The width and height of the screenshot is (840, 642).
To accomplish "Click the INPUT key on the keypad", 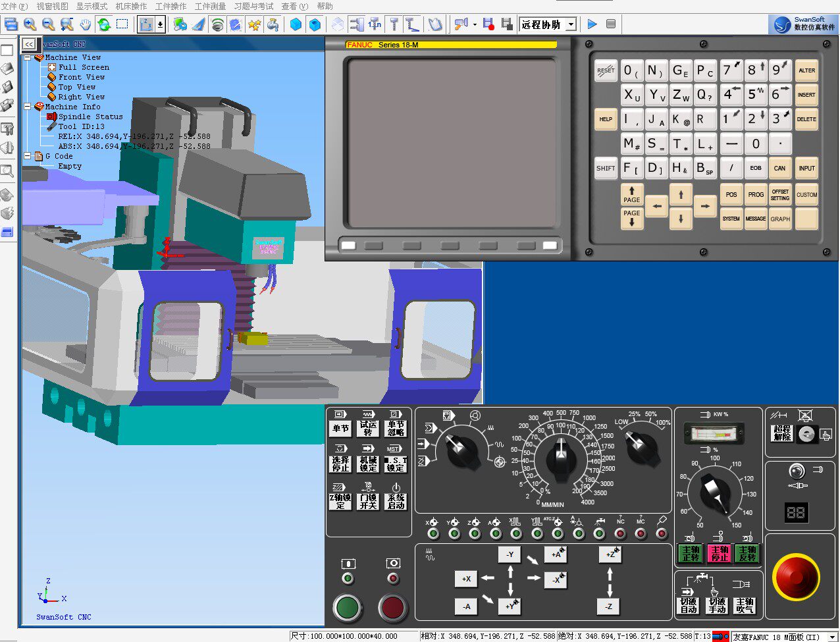I will (806, 168).
